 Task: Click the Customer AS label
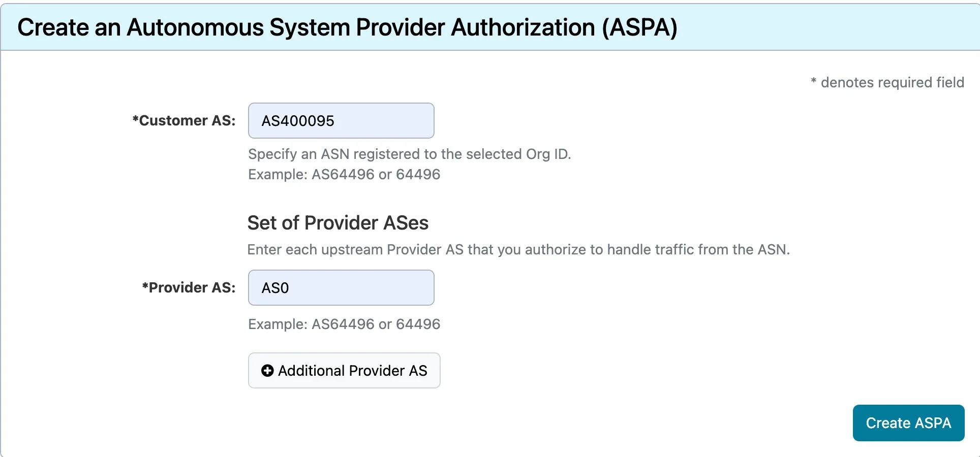tap(184, 120)
